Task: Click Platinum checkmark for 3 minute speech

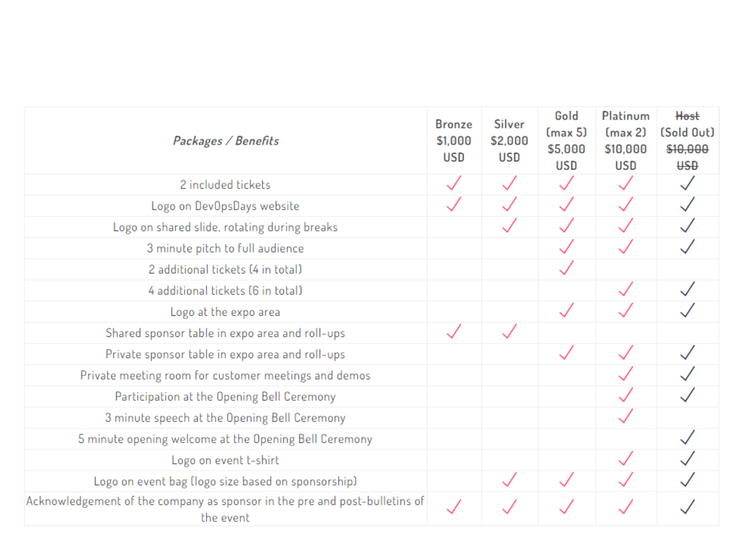Action: point(626,416)
